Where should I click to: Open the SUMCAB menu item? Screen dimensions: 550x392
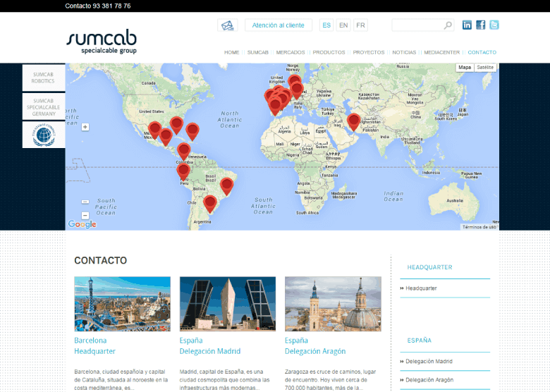[x=258, y=52]
